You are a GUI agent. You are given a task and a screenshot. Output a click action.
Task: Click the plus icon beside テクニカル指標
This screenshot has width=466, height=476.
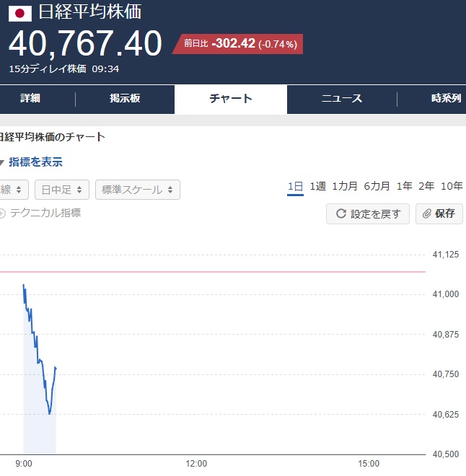[2, 213]
